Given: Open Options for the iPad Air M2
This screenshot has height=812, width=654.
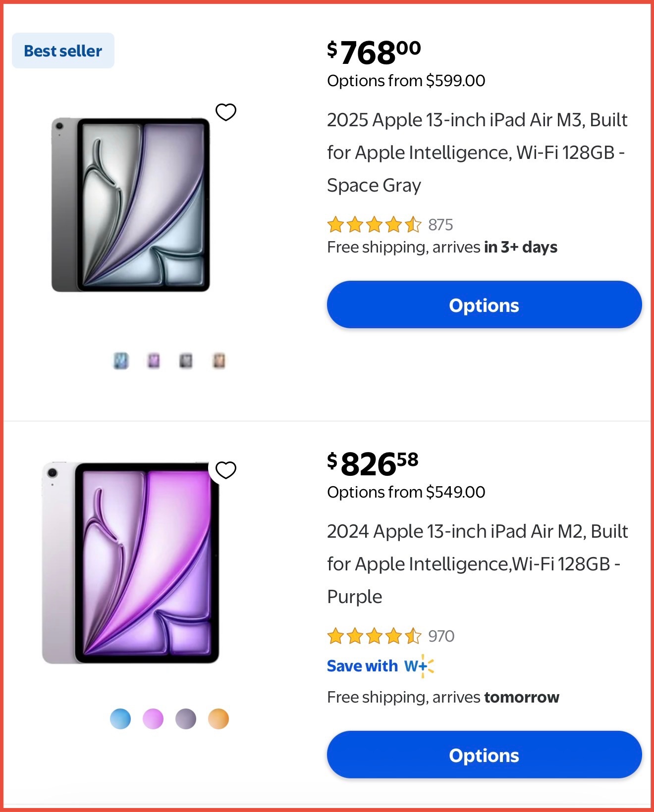Looking at the screenshot, I should (x=484, y=755).
